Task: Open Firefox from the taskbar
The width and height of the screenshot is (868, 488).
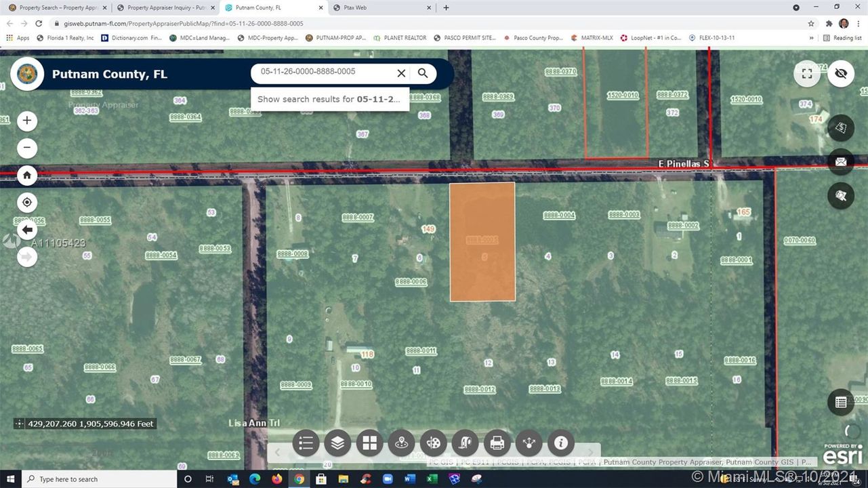Action: coord(276,479)
